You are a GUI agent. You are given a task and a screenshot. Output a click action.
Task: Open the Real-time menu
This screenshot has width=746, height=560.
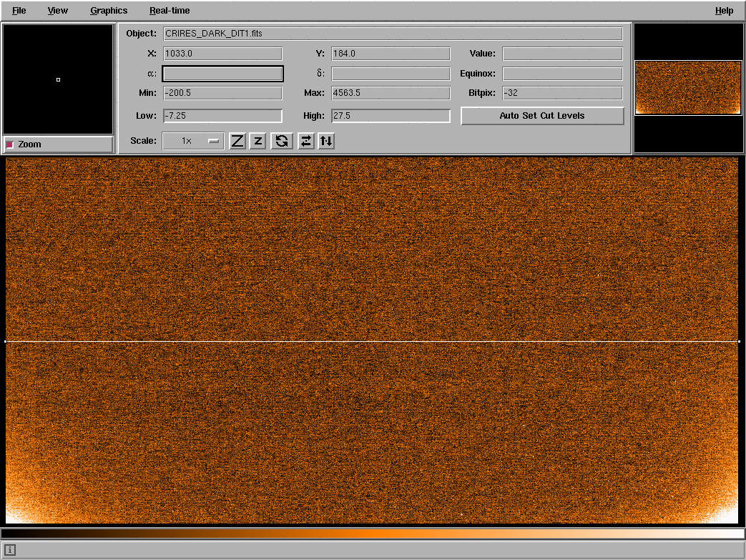point(170,11)
